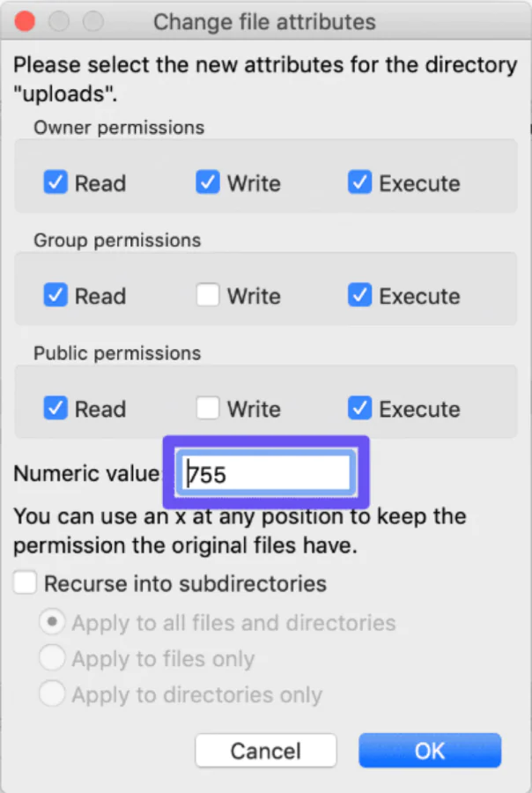532x793 pixels.
Task: Select Apply to all files and directories
Action: pyautogui.click(x=53, y=623)
